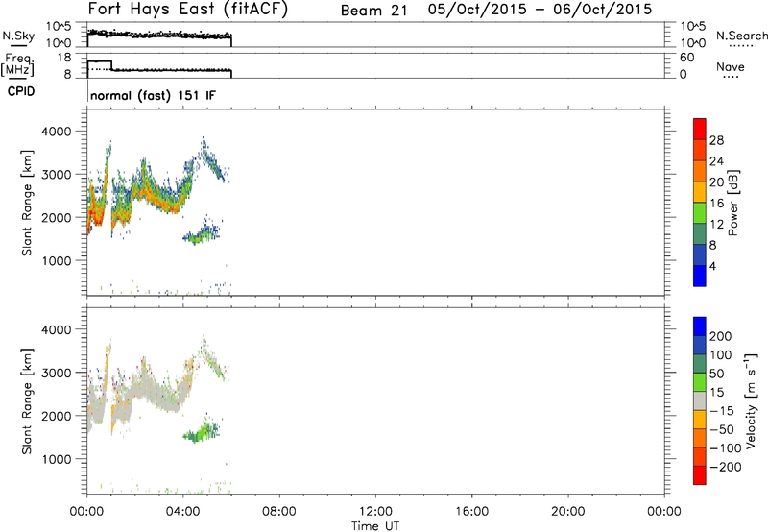Click the 'Fort Hays East (fitACF)' title
The width and height of the screenshot is (768, 532).
coord(187,9)
